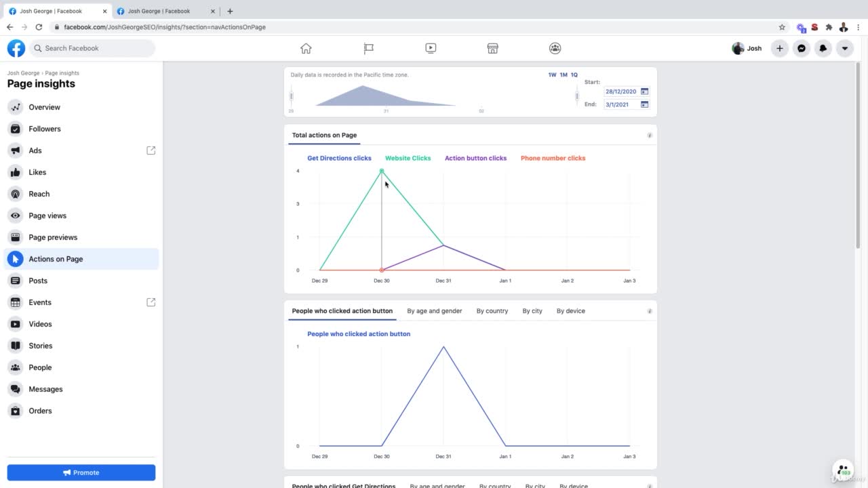Screen dimensions: 868x488
Task: Toggle the Website Clicks series
Action: pos(408,158)
